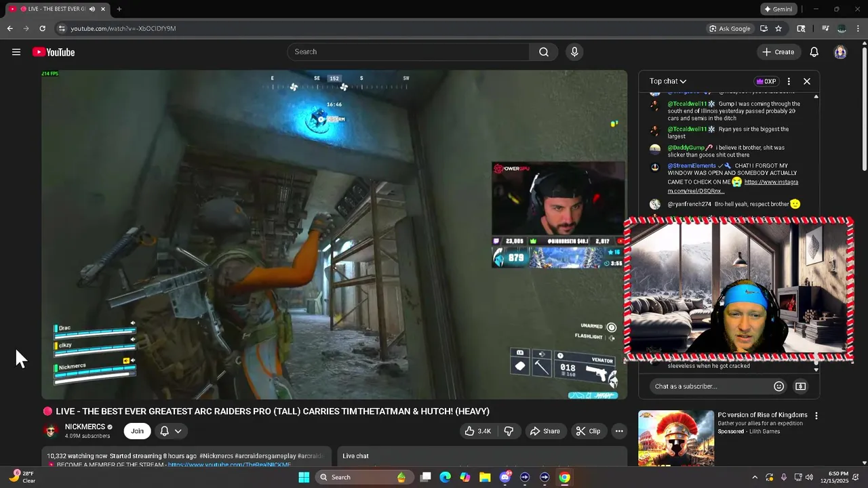Viewport: 868px width, 488px height.
Task: Open a new browser tab
Action: coord(119,9)
